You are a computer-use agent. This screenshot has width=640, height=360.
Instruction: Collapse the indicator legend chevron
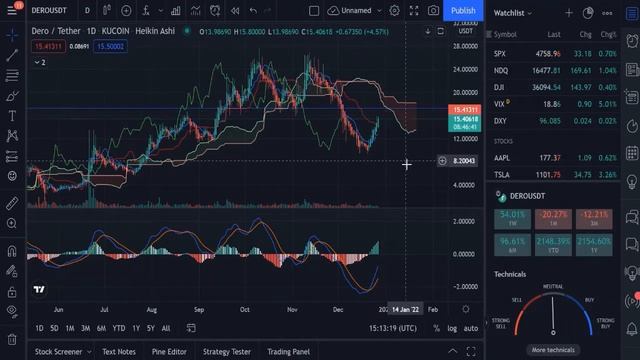pos(40,62)
